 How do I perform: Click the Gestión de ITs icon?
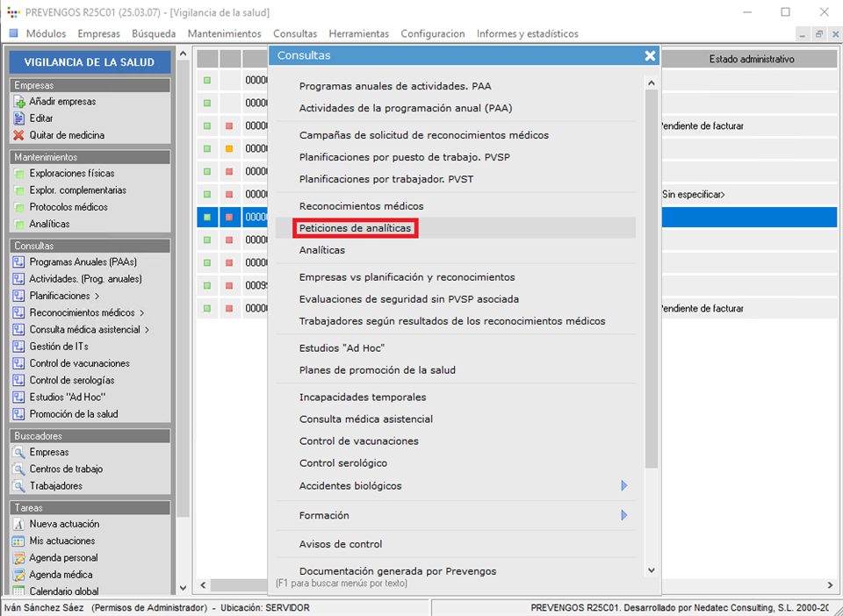point(19,347)
